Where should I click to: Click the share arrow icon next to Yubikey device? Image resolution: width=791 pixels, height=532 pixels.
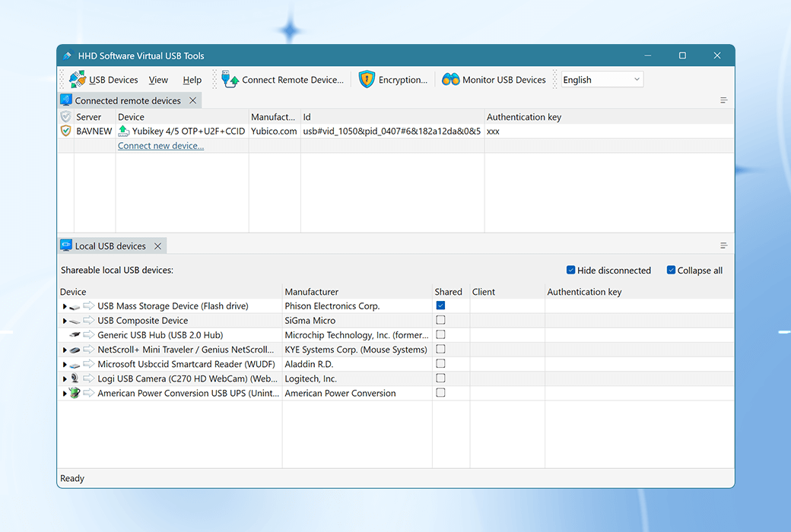(x=123, y=130)
